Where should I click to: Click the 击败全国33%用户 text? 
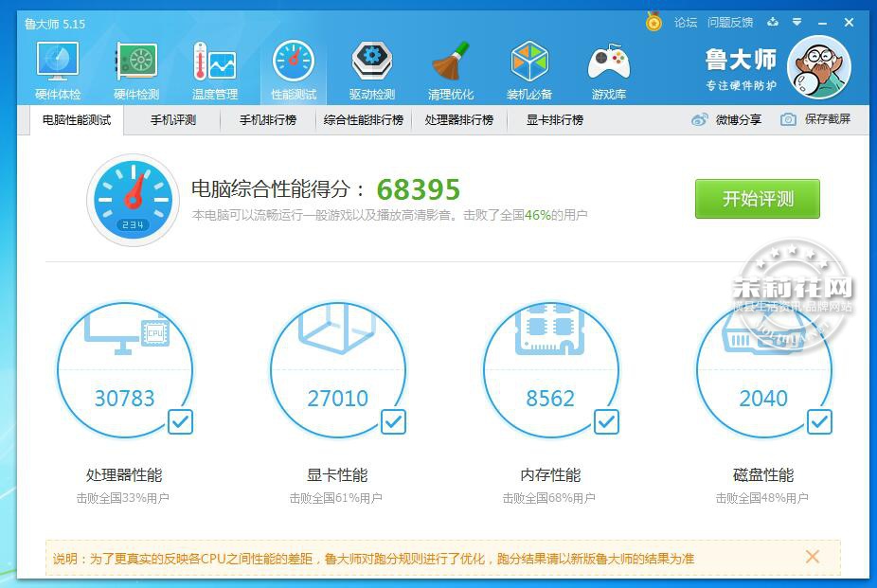tap(122, 498)
